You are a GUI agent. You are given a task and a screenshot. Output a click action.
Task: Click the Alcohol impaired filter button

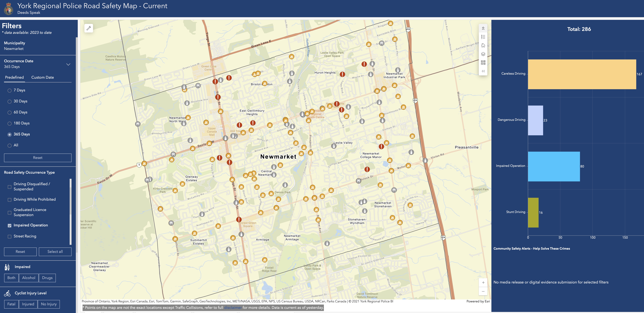coord(29,278)
